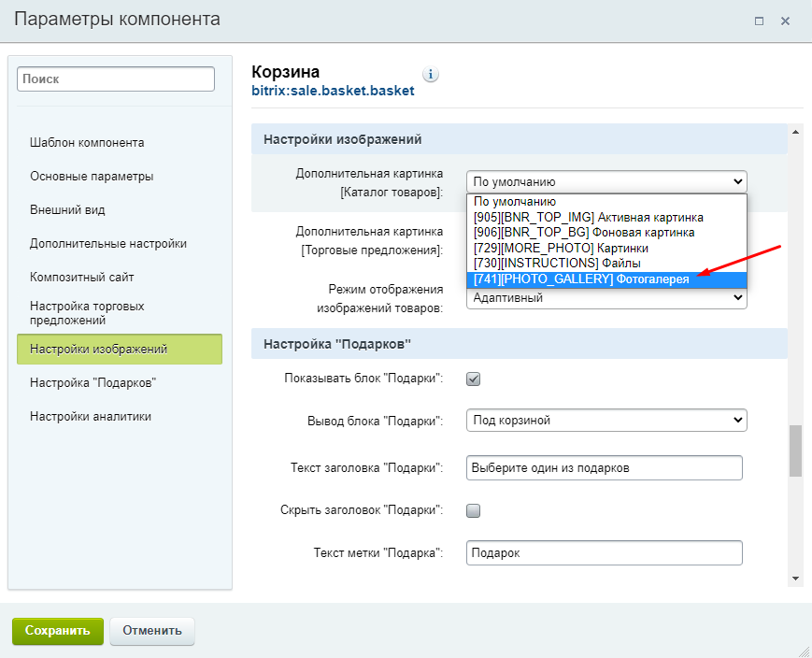This screenshot has height=658, width=812.
Task: Click the vertical scrollbar thumb
Action: pyautogui.click(x=795, y=451)
